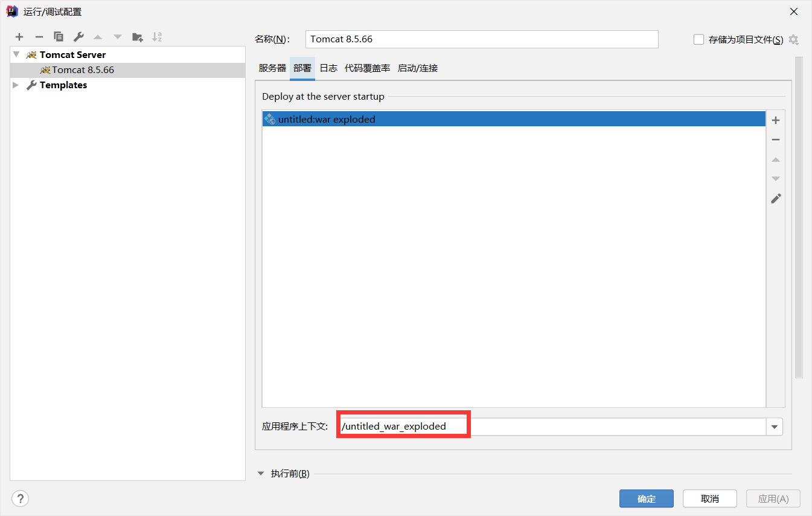Remove the selected run configuration

39,37
